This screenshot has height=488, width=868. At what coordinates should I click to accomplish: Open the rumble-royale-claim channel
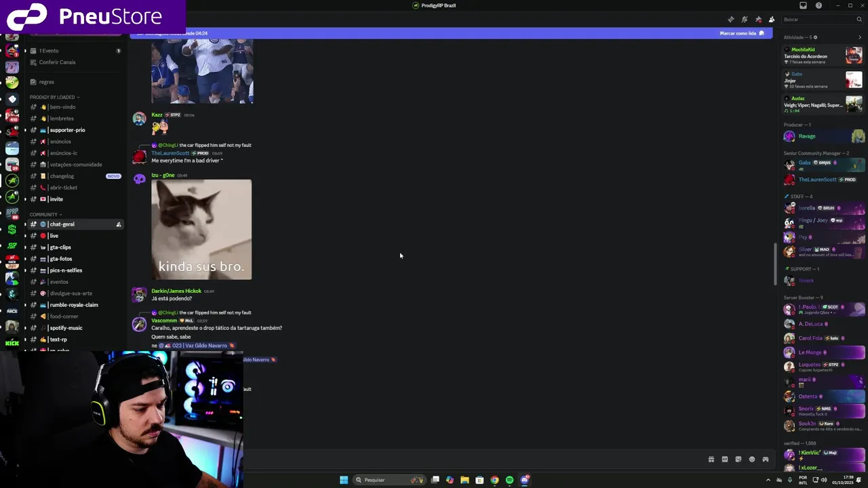click(75, 305)
